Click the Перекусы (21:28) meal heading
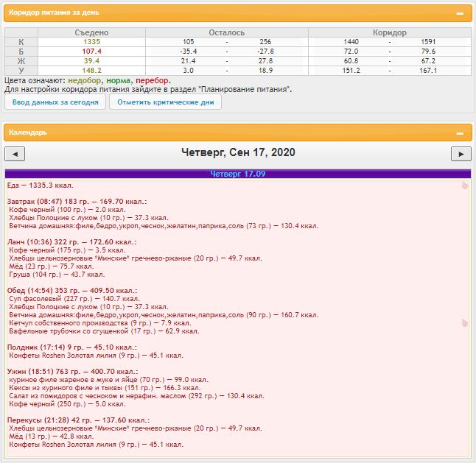The width and height of the screenshot is (476, 463). click(78, 420)
